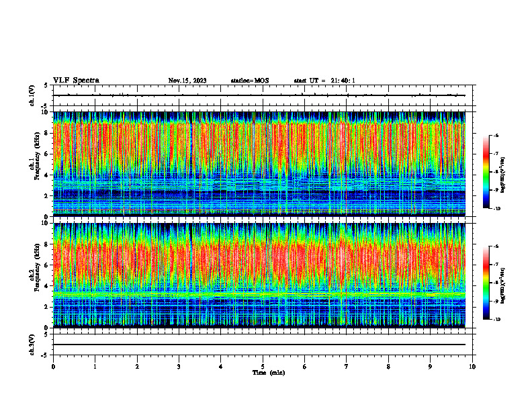The height and width of the screenshot is (411, 532).
Task: Click the '-9' label on lower color bar
Action: [x=496, y=301]
